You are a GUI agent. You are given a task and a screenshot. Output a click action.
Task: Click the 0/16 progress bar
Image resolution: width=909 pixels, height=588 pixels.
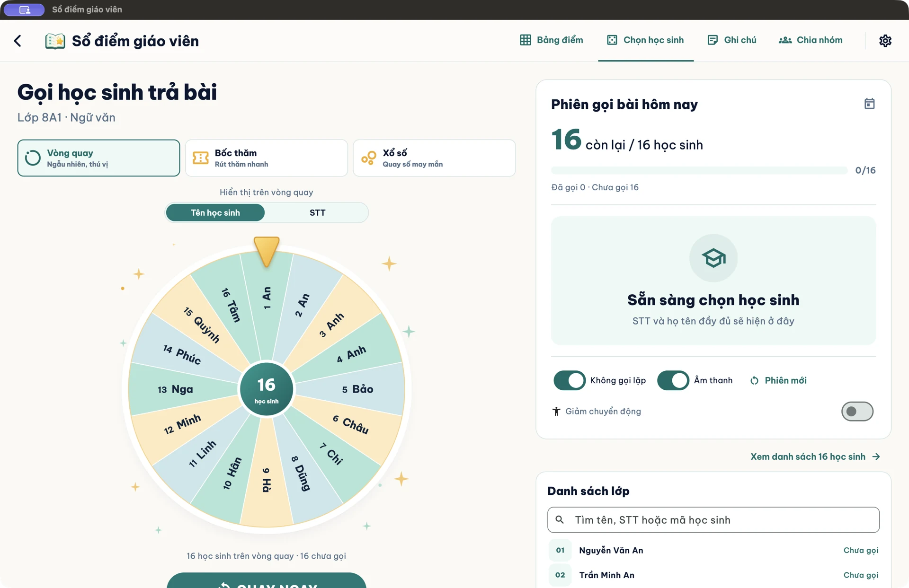(x=699, y=170)
